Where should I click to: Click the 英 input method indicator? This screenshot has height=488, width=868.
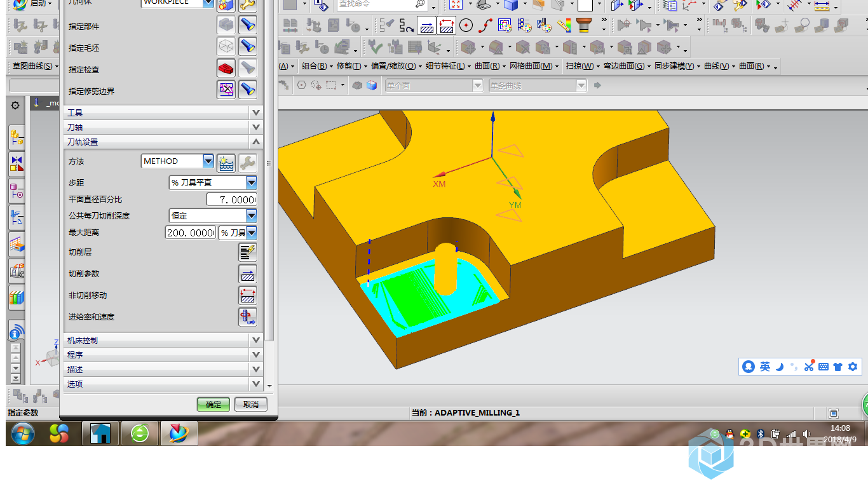(x=765, y=367)
